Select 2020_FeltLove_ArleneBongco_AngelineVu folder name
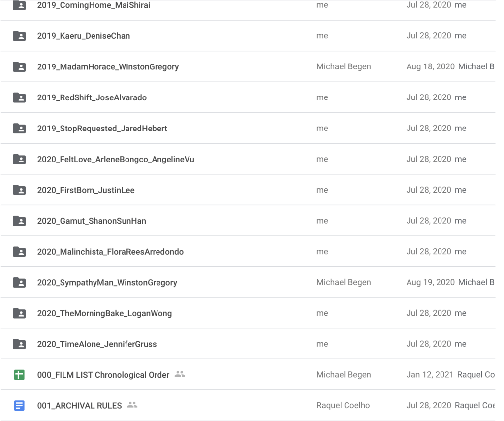Image resolution: width=504 pixels, height=421 pixels. [x=115, y=159]
